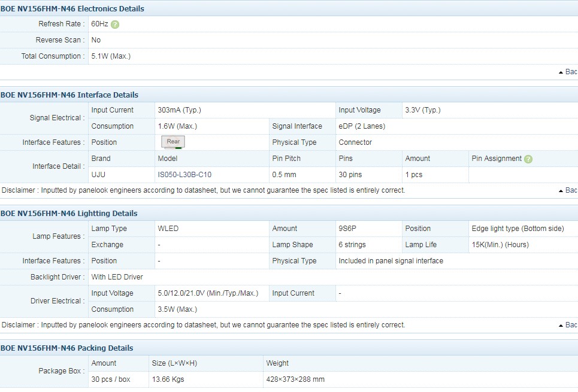Click the Driver Electrical label
The image size is (578, 392).
point(58,302)
